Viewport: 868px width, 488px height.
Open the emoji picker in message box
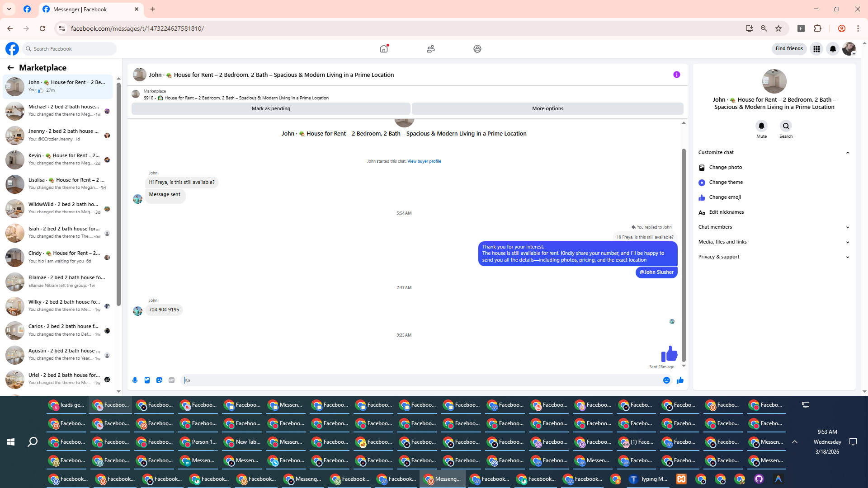666,380
